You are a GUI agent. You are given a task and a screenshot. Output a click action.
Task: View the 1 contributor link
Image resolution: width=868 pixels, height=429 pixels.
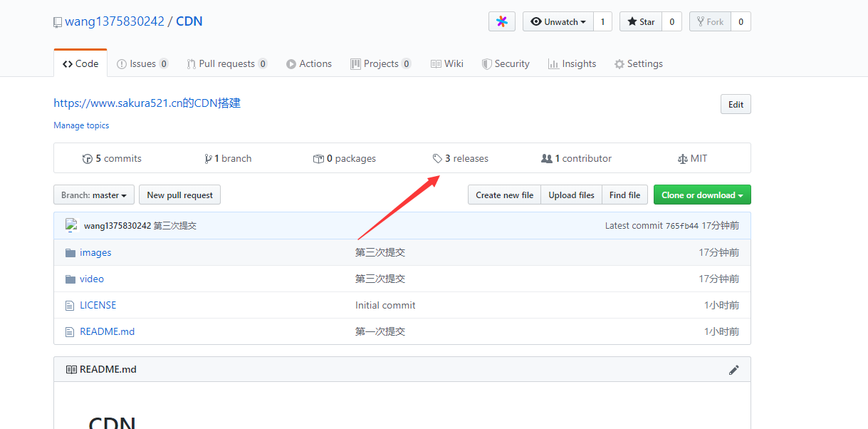pos(576,159)
